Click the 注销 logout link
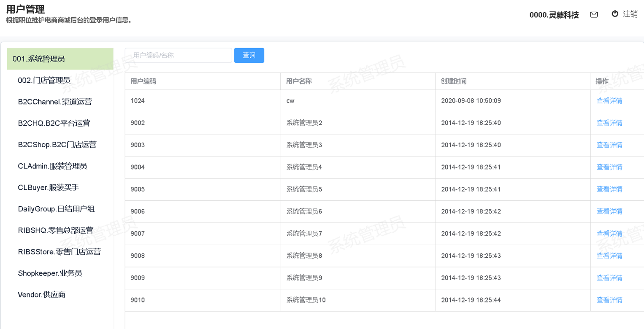Viewport: 644px width, 329px height. [x=630, y=14]
